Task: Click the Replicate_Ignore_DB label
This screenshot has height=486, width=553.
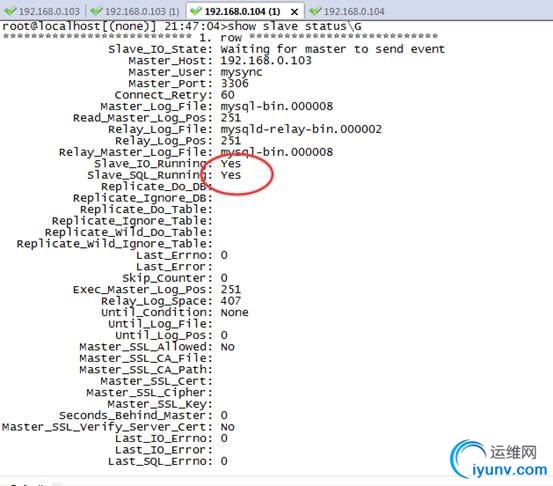Action: pos(142,198)
